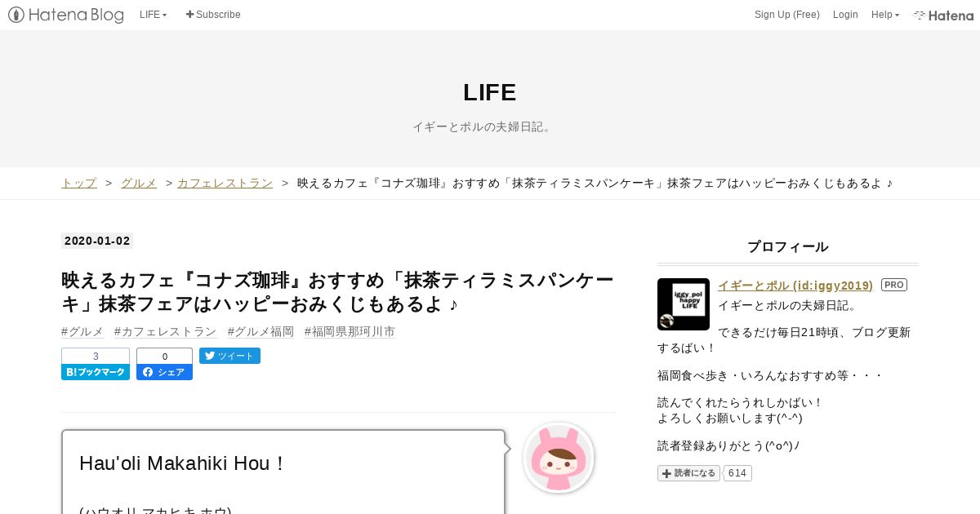Screen dimensions: 980x514
Task: Open the Hatena Blog logo home
Action: pyautogui.click(x=66, y=15)
